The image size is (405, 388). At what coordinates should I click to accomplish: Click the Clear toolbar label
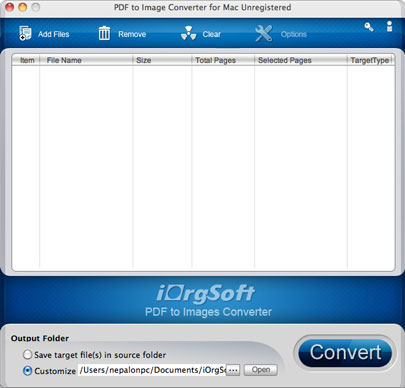[212, 34]
